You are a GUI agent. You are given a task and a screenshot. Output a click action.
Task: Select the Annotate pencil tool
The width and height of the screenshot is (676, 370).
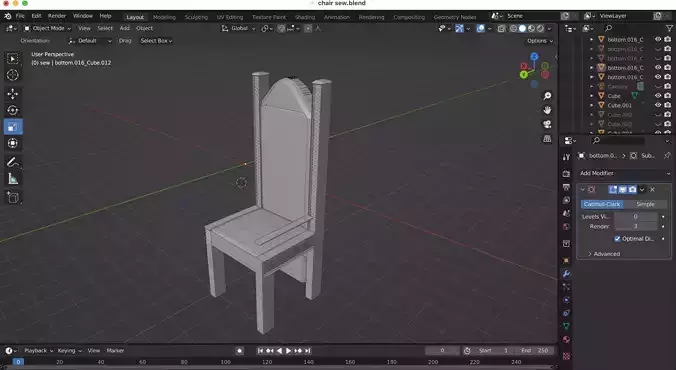coord(13,162)
